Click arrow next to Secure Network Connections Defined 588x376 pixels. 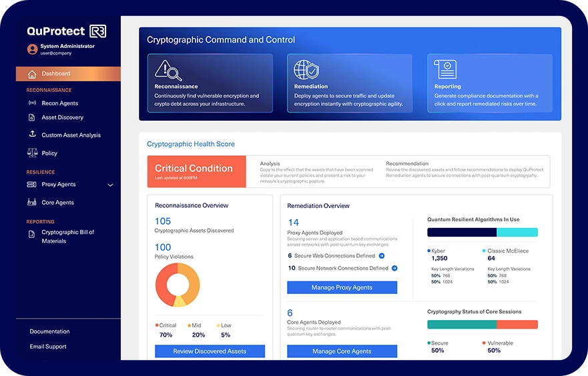pyautogui.click(x=394, y=268)
